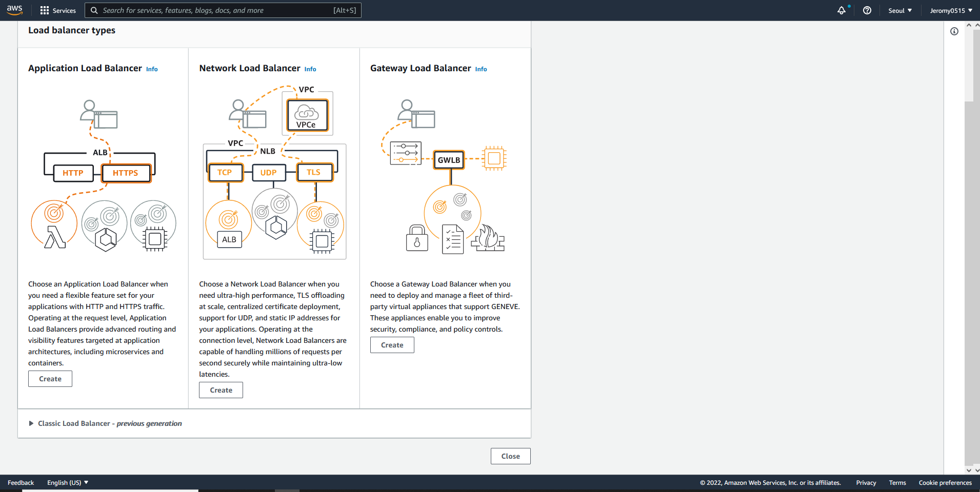Screen dimensions: 980x492
Task: Click the VPCe cloud icon in NLB diagram
Action: pyautogui.click(x=307, y=115)
